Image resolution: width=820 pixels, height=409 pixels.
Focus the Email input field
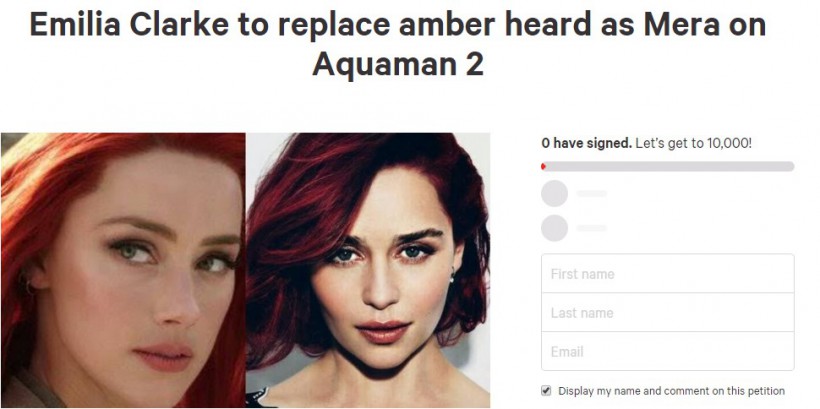click(667, 351)
